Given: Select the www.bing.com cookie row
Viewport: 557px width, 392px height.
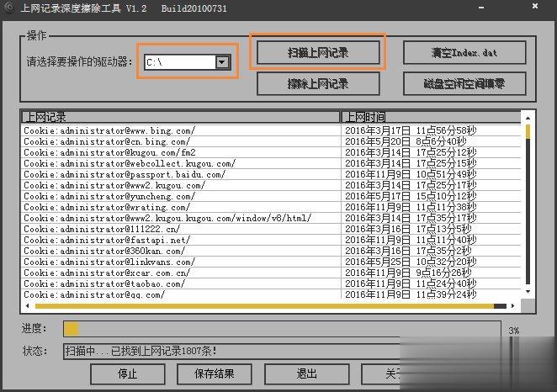Looking at the screenshot, I should [x=109, y=130].
